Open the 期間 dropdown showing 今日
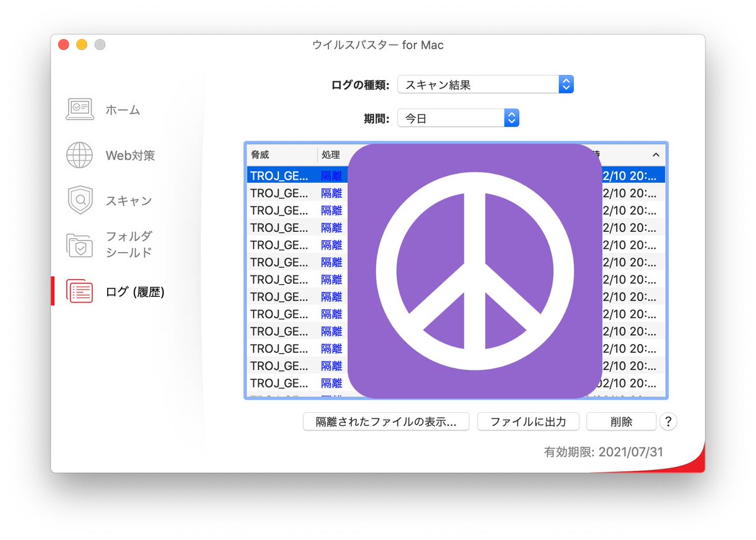This screenshot has height=540, width=756. 458,118
